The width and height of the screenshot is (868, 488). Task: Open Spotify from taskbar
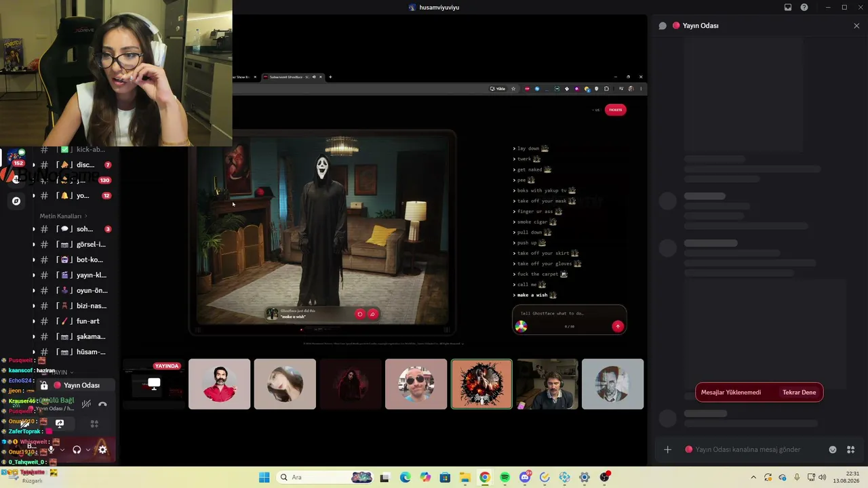(505, 477)
